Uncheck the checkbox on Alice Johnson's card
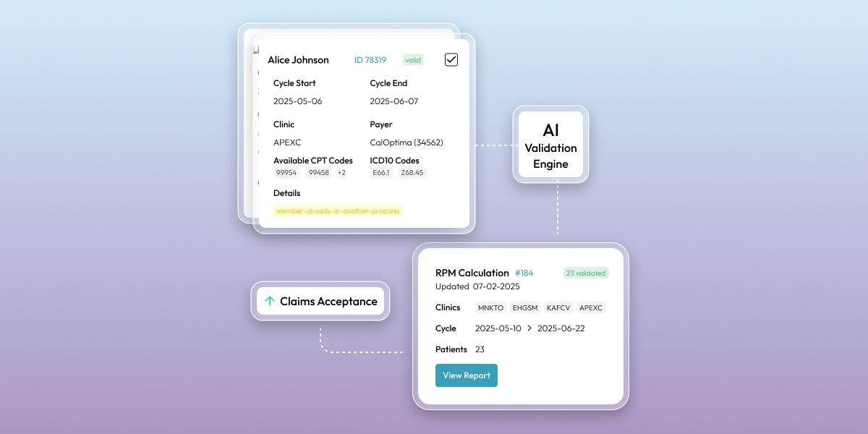Screen dimensions: 868x434 pyautogui.click(x=451, y=59)
